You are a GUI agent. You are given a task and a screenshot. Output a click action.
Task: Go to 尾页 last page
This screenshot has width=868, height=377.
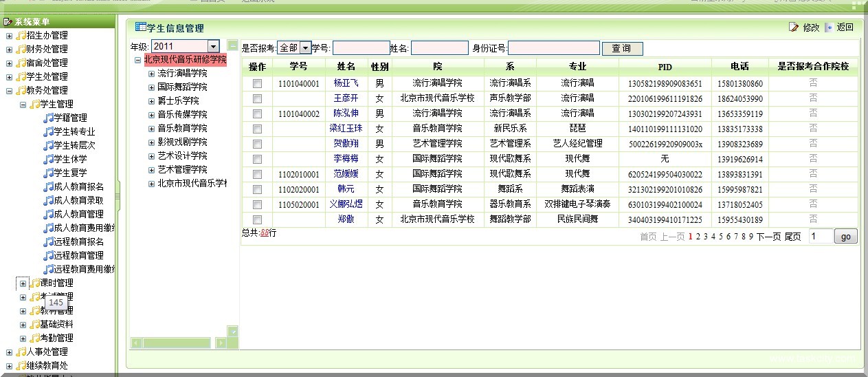(792, 236)
